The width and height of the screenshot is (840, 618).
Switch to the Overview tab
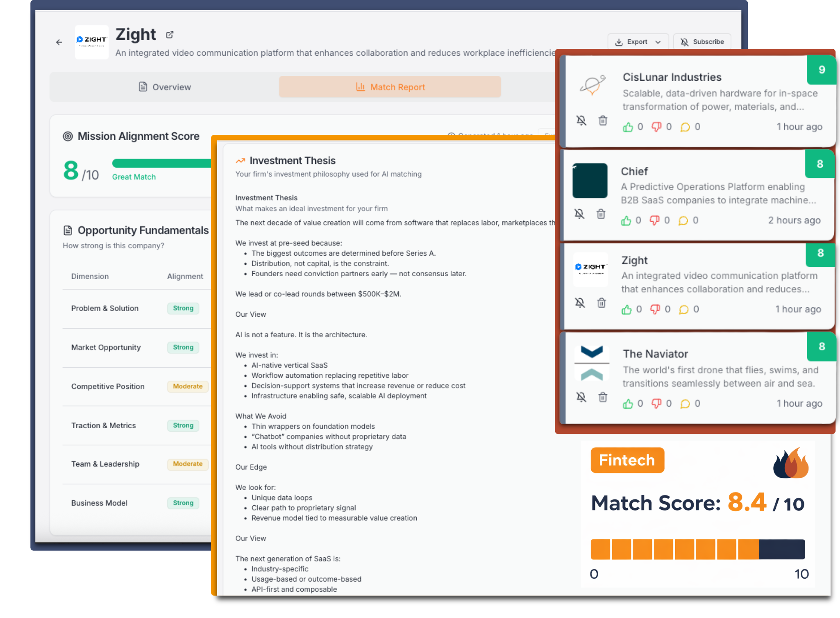click(165, 87)
